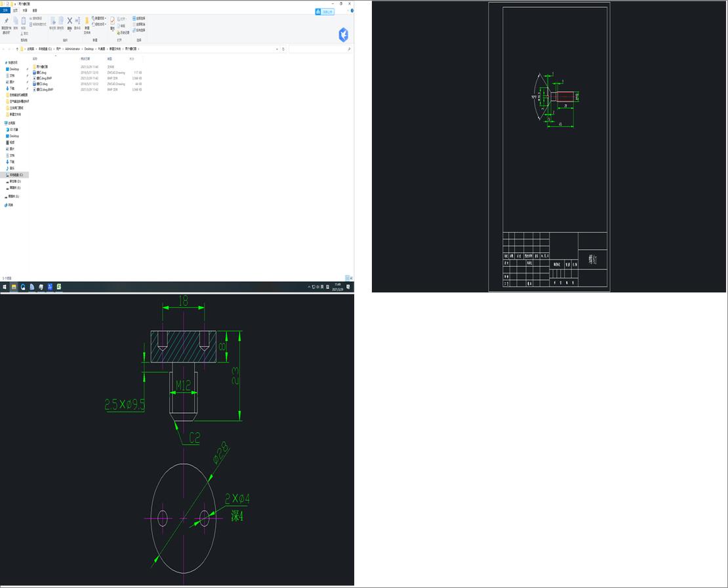Refresh the folder via address bar icon
Image resolution: width=728 pixels, height=588 pixels.
283,49
